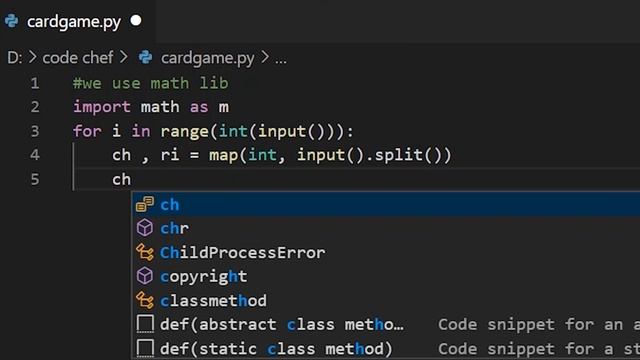The width and height of the screenshot is (640, 360).
Task: Click the cube icon beside 'chr'
Action: [145, 228]
